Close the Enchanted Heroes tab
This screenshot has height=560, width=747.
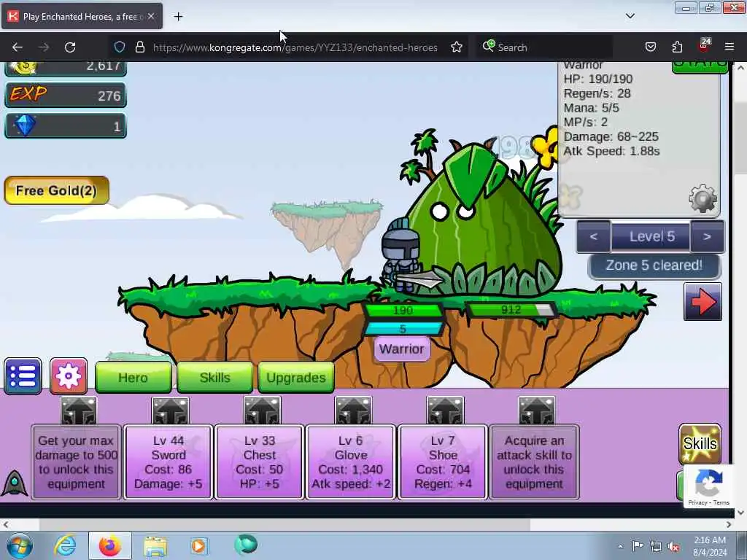coord(151,16)
